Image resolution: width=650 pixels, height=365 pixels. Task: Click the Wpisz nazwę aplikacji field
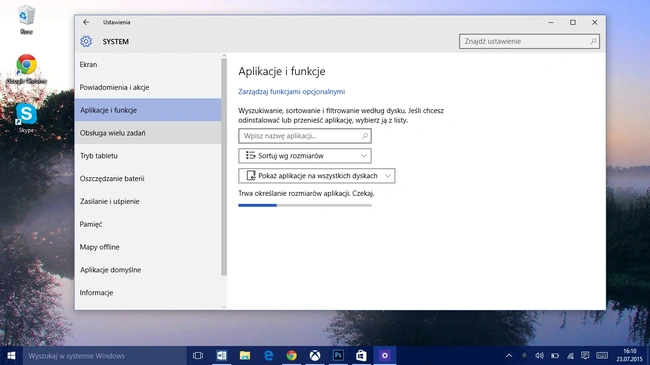tap(305, 136)
